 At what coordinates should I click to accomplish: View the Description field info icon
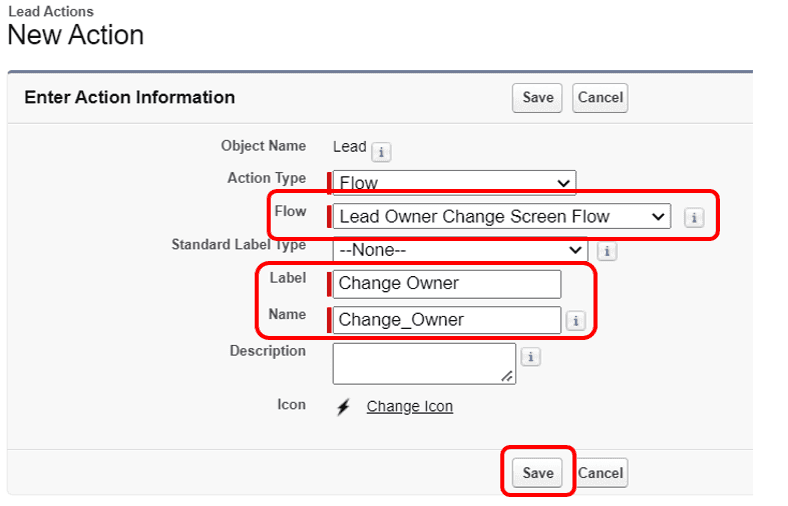[x=530, y=357]
